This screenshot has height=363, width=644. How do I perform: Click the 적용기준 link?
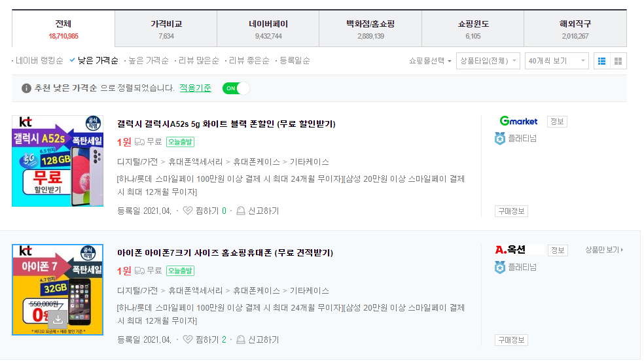coord(195,88)
